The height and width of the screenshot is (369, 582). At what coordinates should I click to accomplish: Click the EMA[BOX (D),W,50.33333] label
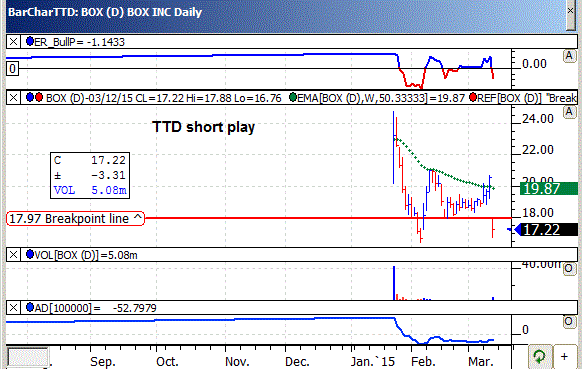click(x=381, y=98)
